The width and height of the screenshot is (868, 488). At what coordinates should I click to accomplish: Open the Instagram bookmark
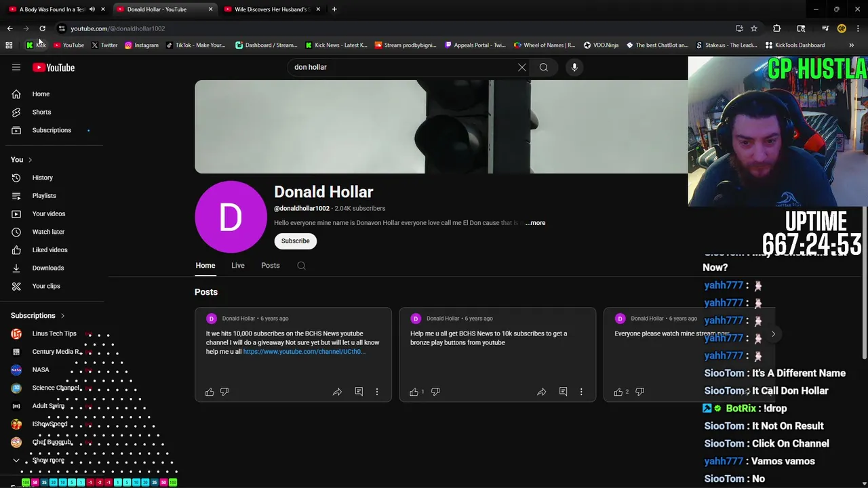141,45
